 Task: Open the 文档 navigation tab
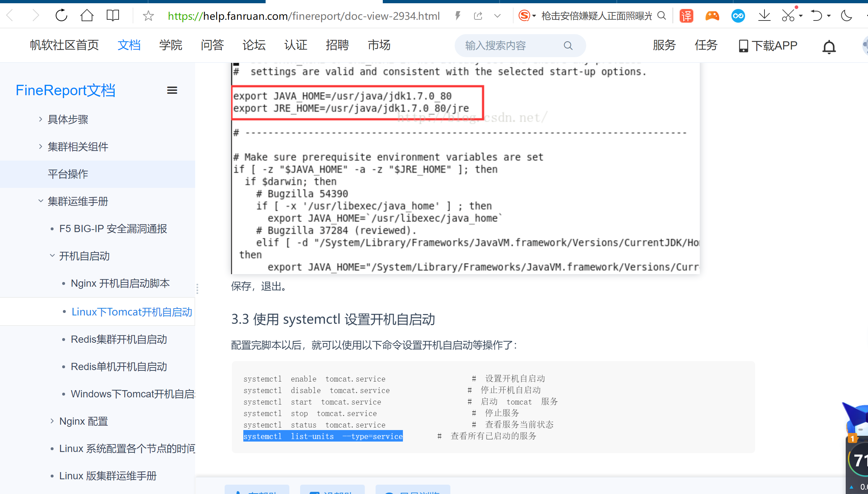[129, 45]
